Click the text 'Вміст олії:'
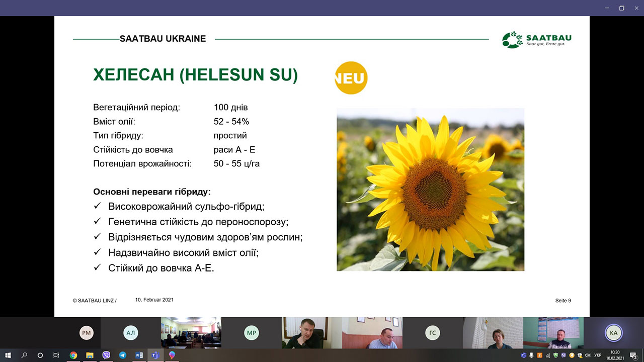Image resolution: width=644 pixels, height=362 pixels. tap(114, 122)
